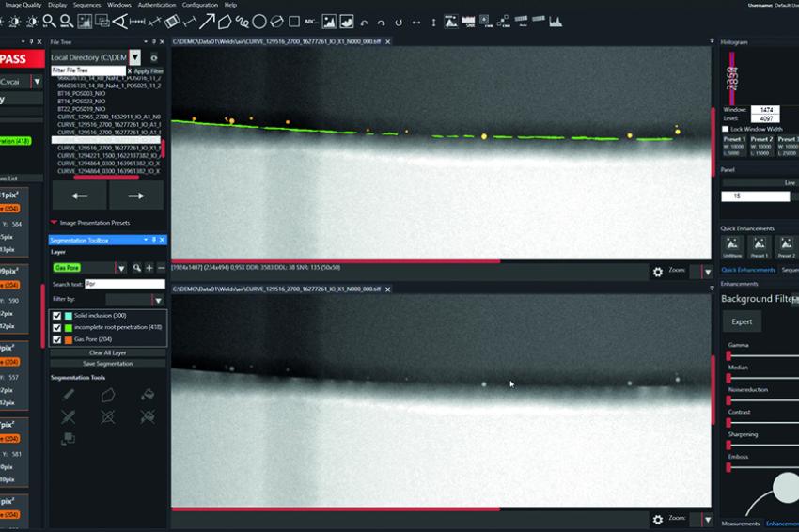
Task: Open the Gas Pore layer dropdown
Action: (x=121, y=268)
